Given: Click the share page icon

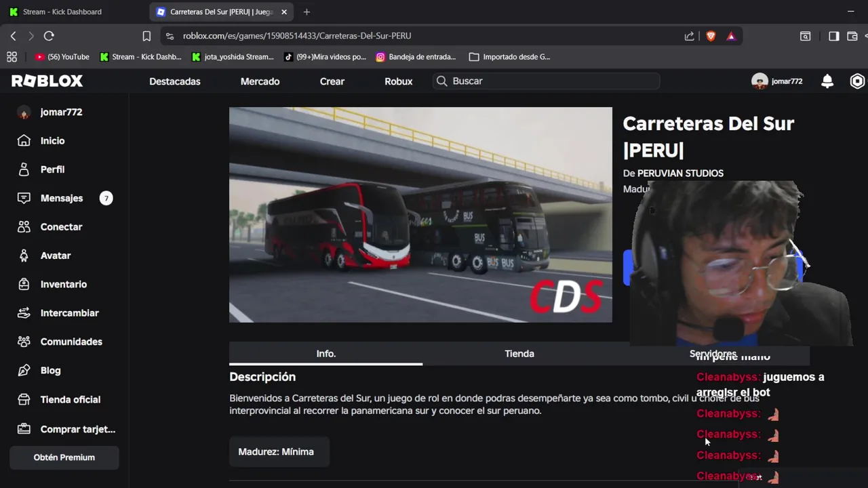Looking at the screenshot, I should coord(690,36).
